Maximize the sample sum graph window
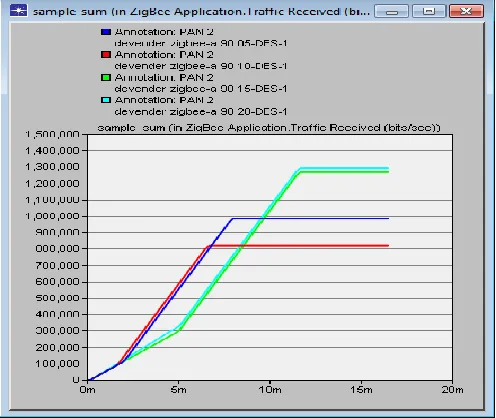496x418 pixels. [429, 11]
